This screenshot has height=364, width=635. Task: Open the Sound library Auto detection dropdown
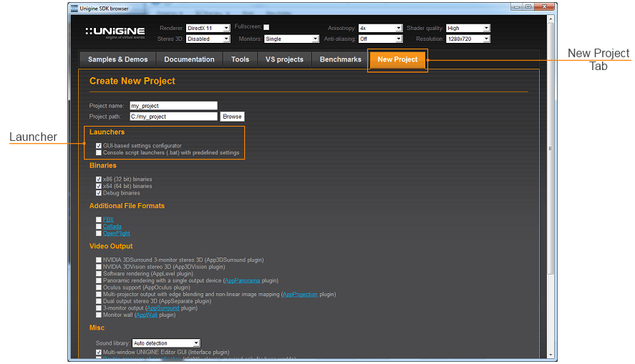[166, 343]
